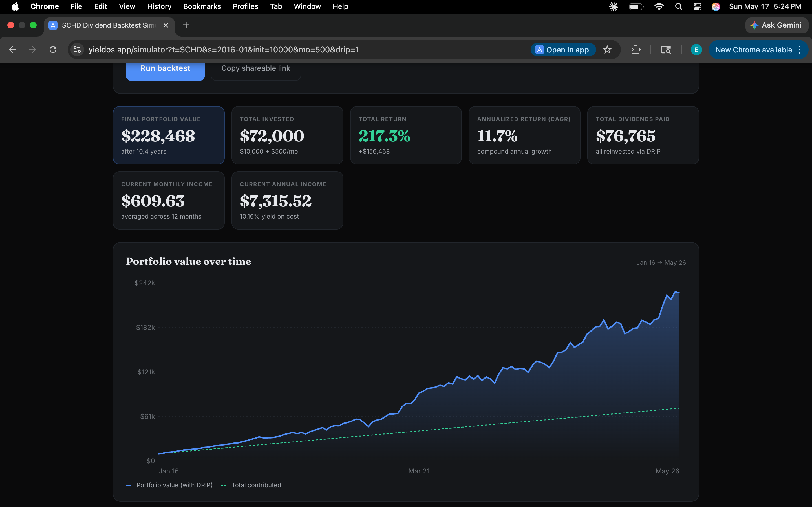Open the site information icon in address bar
The image size is (812, 507).
pyautogui.click(x=77, y=50)
